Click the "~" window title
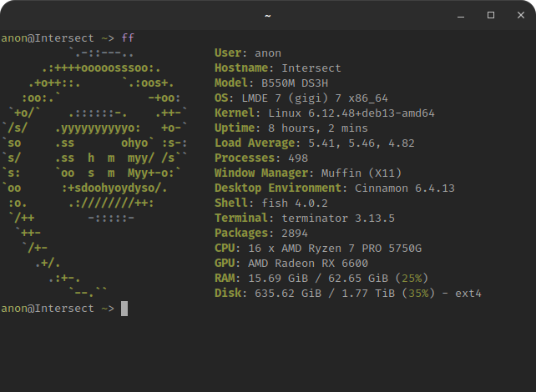 click(x=268, y=16)
